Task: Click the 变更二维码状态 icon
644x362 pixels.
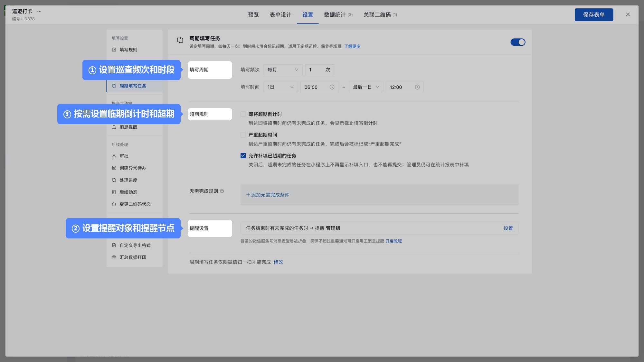Action: click(x=114, y=204)
